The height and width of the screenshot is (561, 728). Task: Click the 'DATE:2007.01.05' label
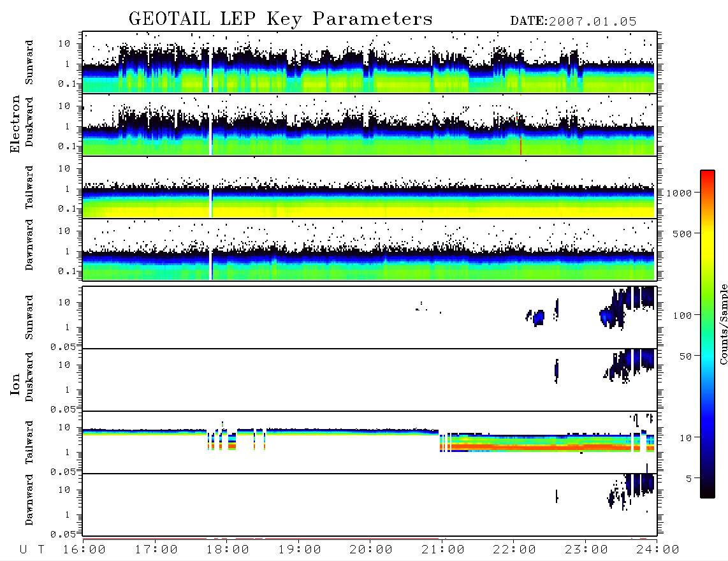[573, 22]
